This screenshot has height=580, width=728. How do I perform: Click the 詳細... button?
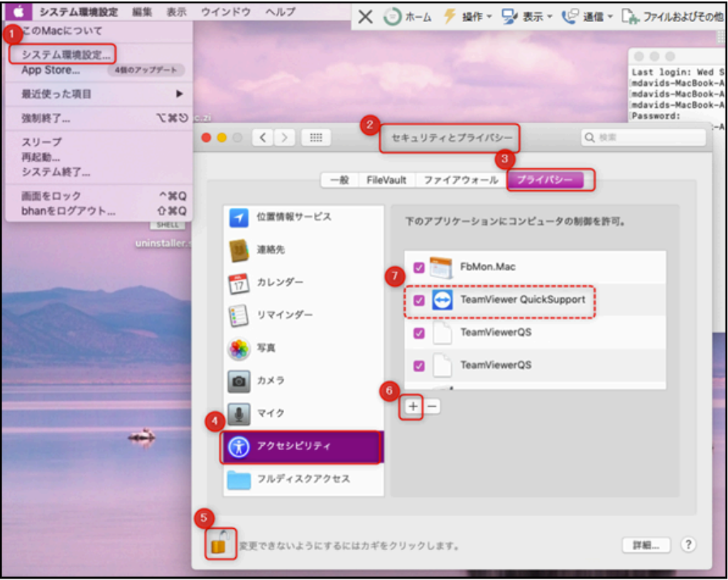646,545
